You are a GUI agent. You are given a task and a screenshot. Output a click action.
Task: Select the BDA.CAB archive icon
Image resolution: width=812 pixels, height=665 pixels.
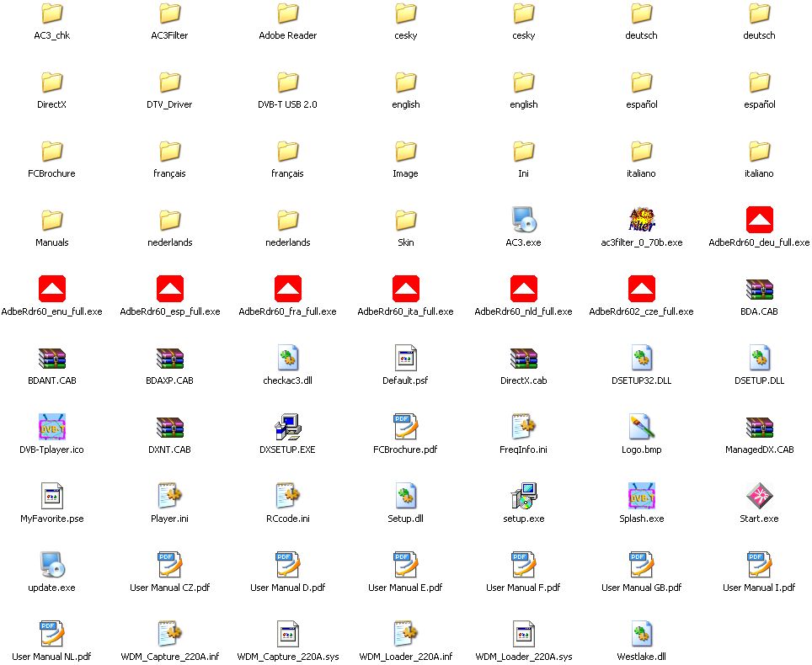pos(759,290)
